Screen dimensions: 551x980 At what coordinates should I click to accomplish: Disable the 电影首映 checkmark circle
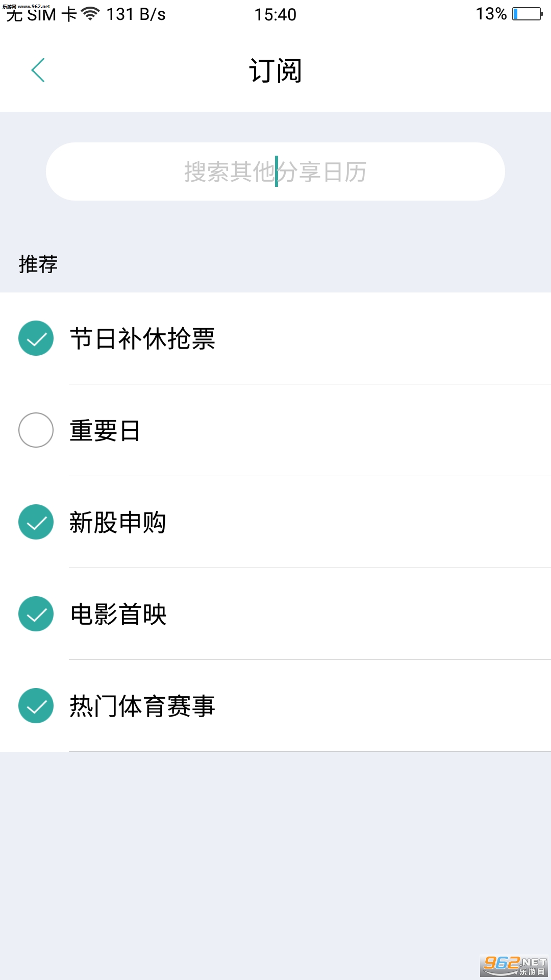click(x=36, y=614)
